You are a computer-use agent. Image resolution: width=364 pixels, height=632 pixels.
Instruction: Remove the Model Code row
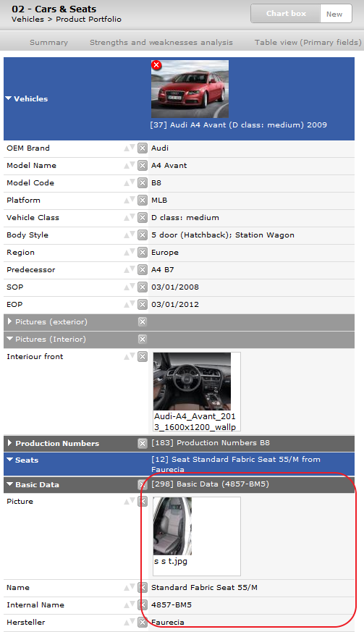pyautogui.click(x=143, y=183)
